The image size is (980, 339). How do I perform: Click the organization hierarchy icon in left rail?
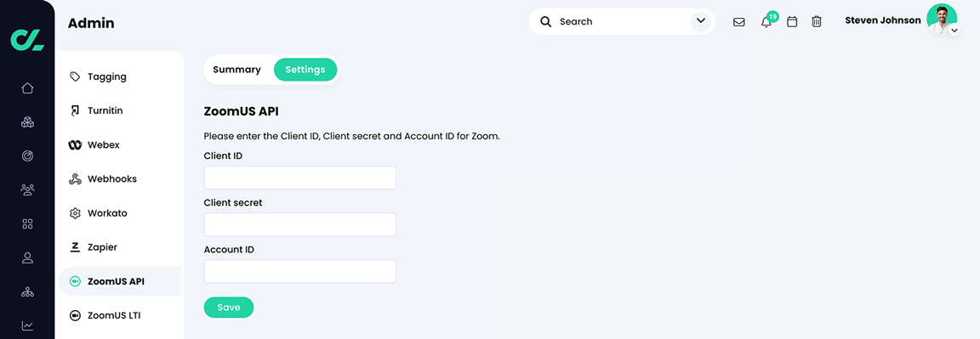(27, 291)
